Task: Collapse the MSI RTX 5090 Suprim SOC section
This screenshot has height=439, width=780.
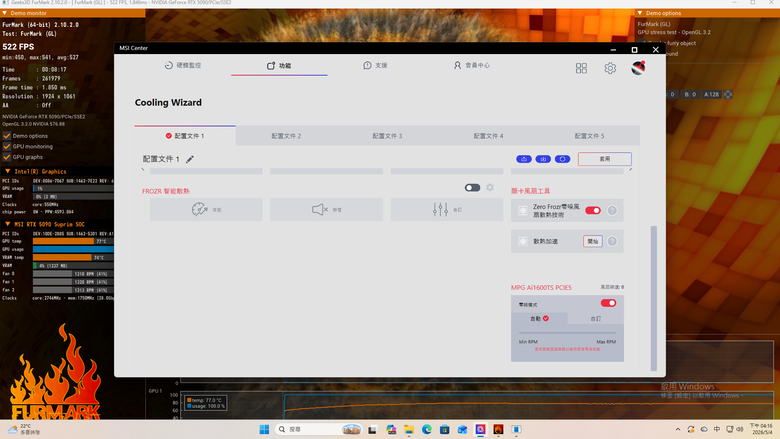Action: (x=7, y=224)
